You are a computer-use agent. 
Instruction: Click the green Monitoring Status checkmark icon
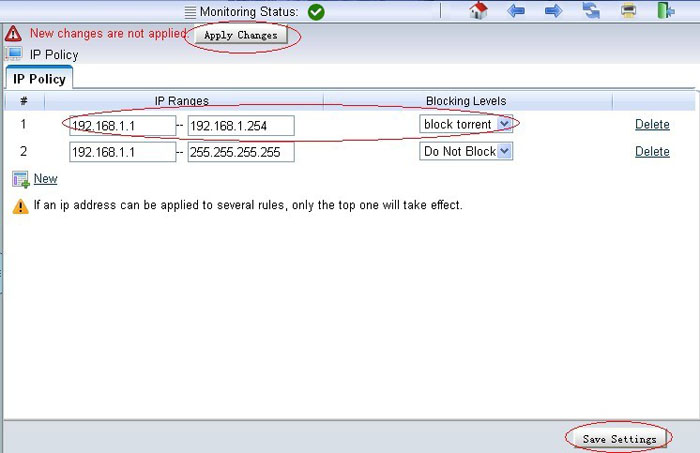click(316, 12)
